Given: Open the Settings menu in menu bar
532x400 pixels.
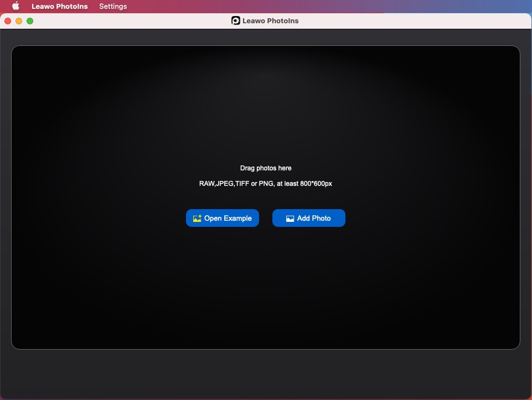Looking at the screenshot, I should (113, 6).
